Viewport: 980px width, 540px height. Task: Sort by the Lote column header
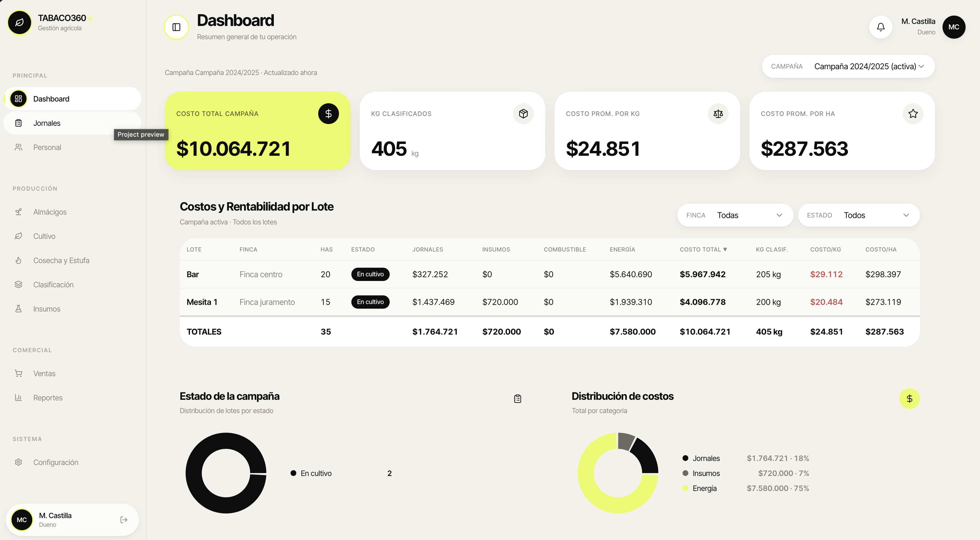[x=194, y=250]
